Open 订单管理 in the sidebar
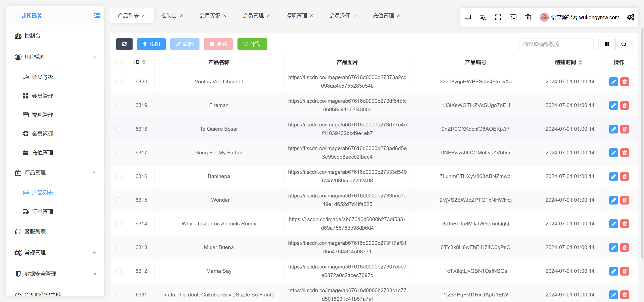 pos(43,212)
